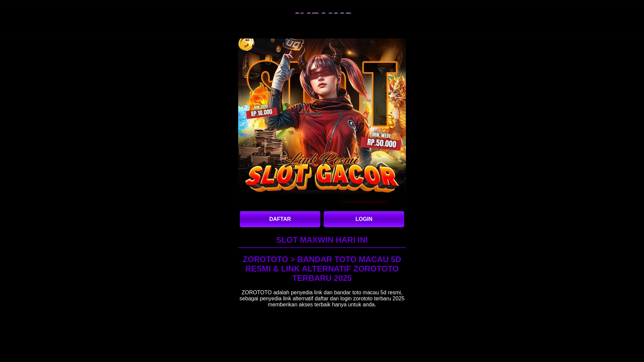Click the UC coin icon in the banner
The height and width of the screenshot is (362, 644).
pos(292,45)
